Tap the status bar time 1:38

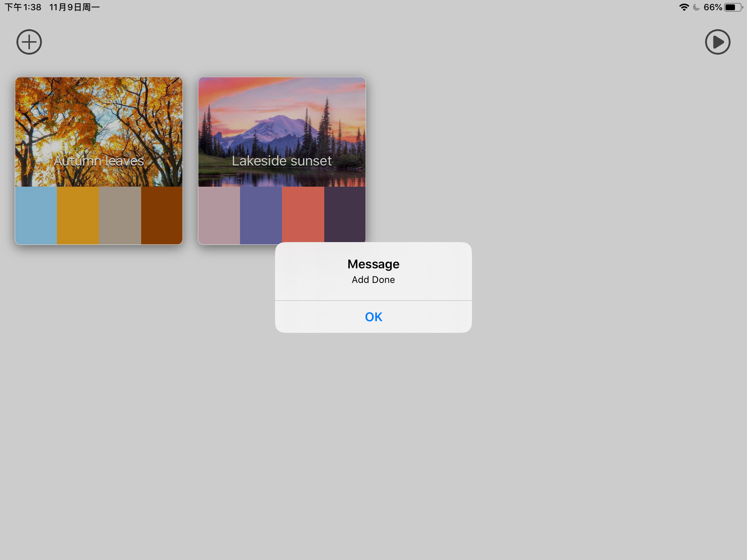click(23, 7)
